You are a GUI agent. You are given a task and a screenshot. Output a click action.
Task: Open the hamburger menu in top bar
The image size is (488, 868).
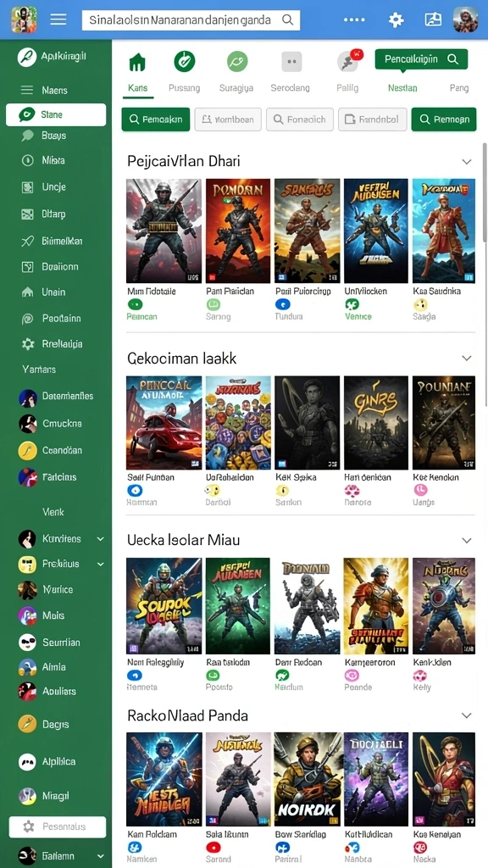click(x=58, y=19)
